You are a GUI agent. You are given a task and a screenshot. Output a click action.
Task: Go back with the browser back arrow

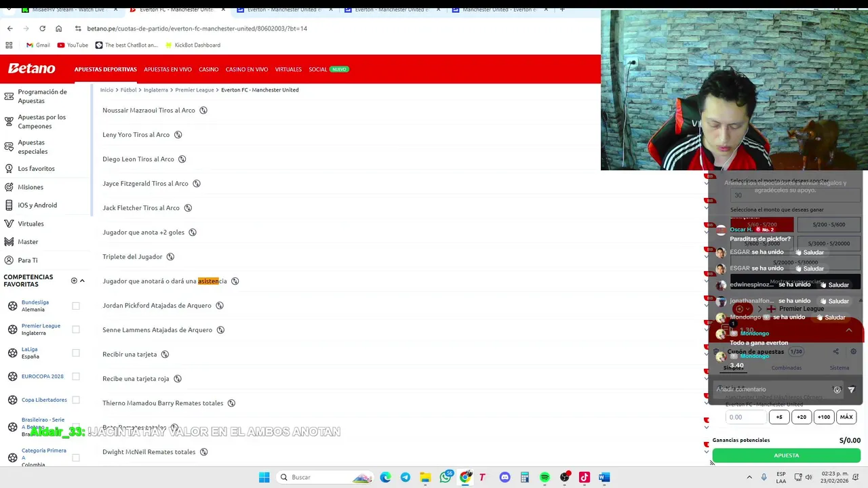9,28
